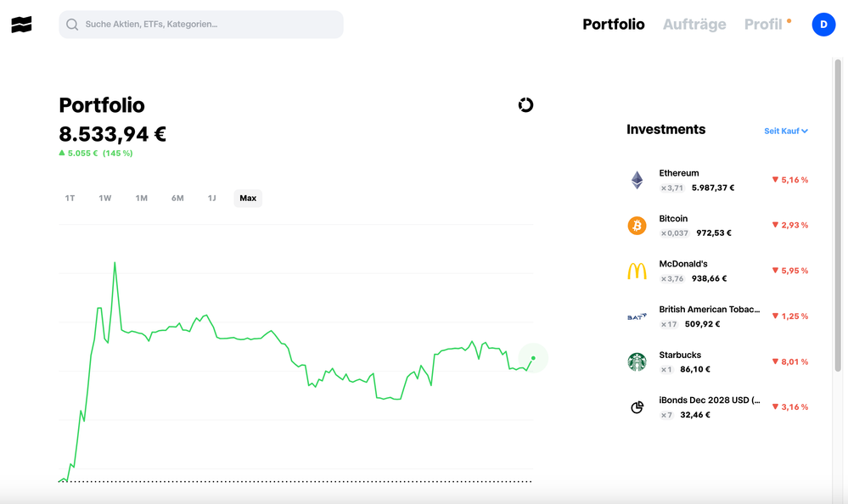Click the Trade Republic logo icon
Viewport: 848px width, 504px height.
coord(21,25)
